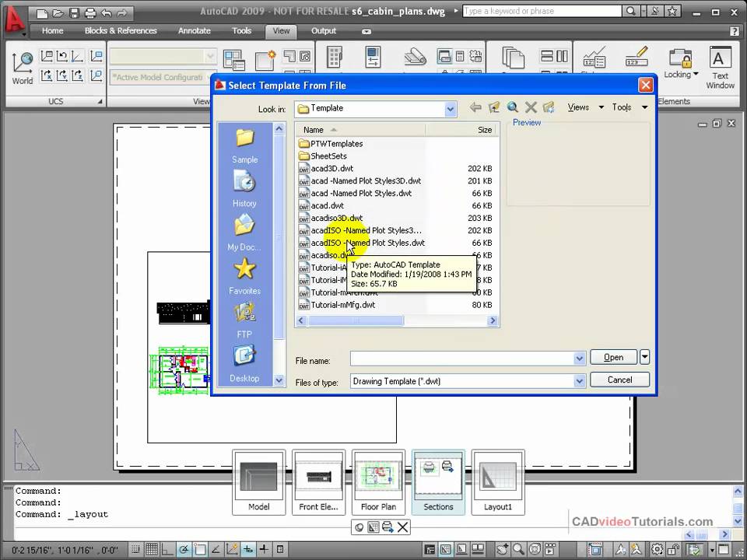Click the Pan hand icon in status bar
Viewport: 747px width, 560px height.
(503, 550)
